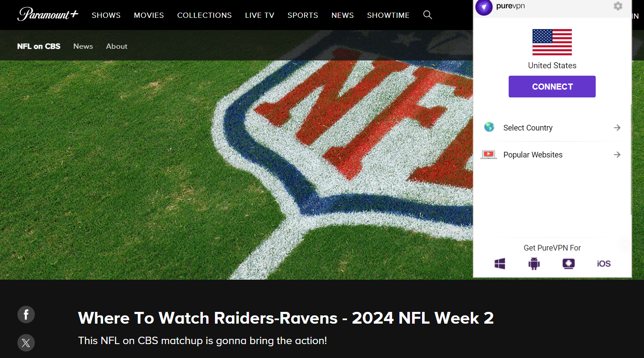Open the News sub-navigation link
The image size is (644, 358).
83,46
